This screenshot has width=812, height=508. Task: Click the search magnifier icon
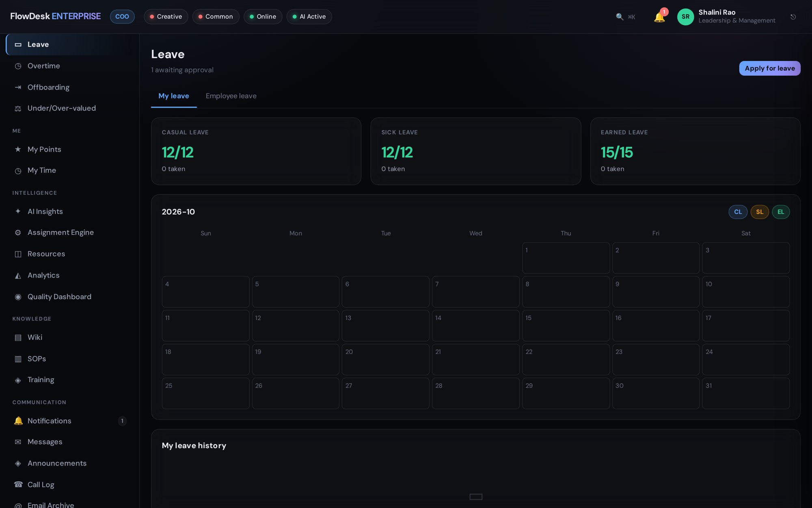620,17
